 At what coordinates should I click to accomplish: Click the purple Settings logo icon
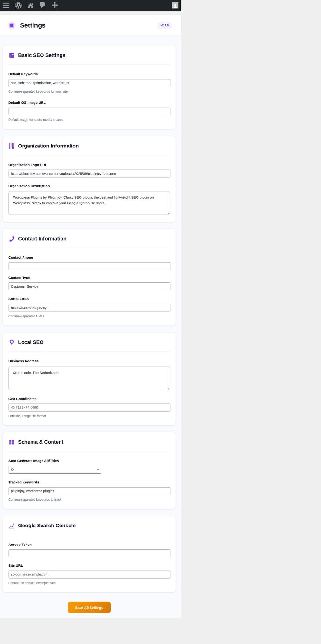pos(12,25)
